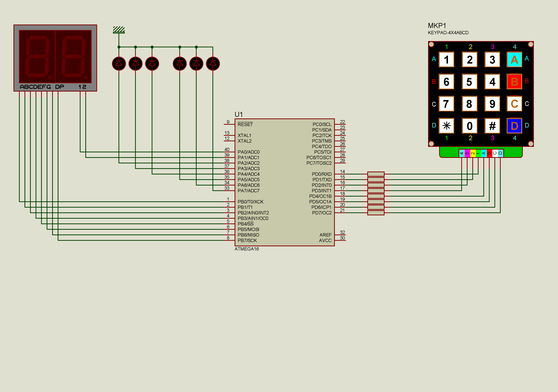
Task: Click the RESET pin of U1
Action: 229,124
